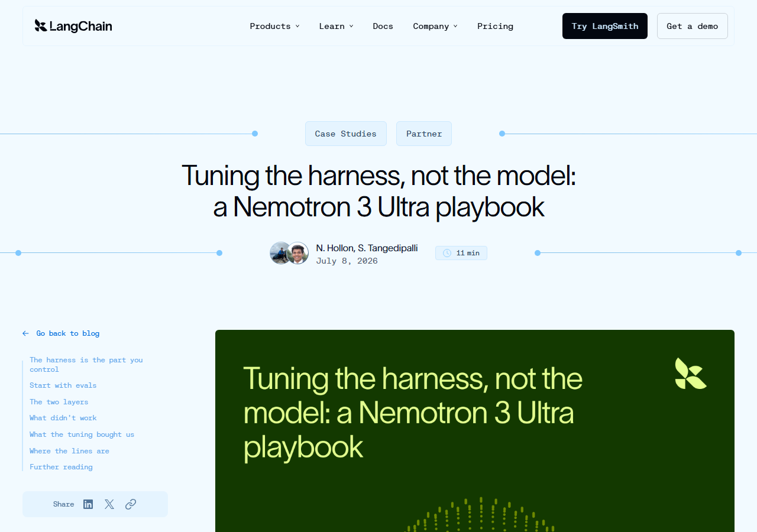Copy the article link with the chain icon
The height and width of the screenshot is (532, 757).
(131, 504)
